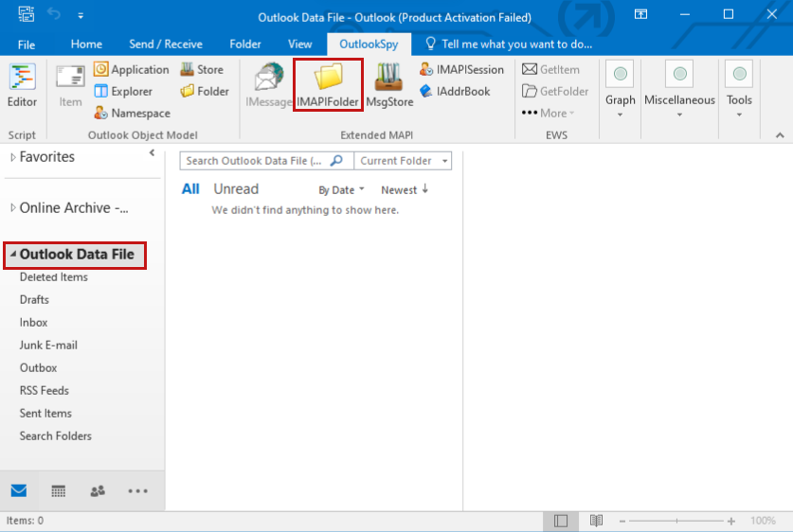Click the Undo icon in title bar
793x532 pixels.
click(54, 14)
